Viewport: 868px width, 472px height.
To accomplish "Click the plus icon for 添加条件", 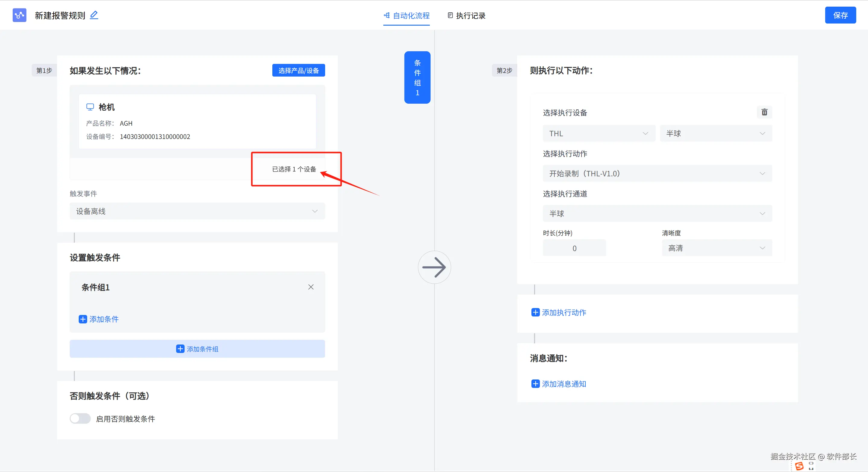I will coord(83,319).
